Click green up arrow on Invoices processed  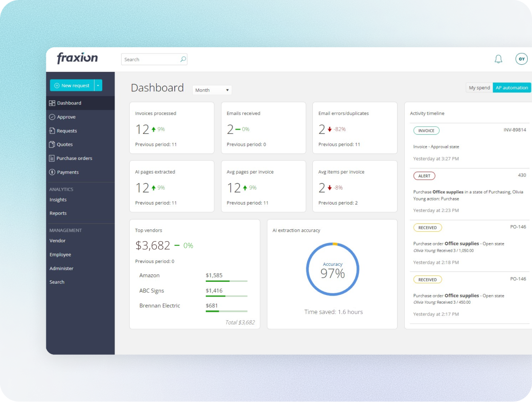click(154, 129)
